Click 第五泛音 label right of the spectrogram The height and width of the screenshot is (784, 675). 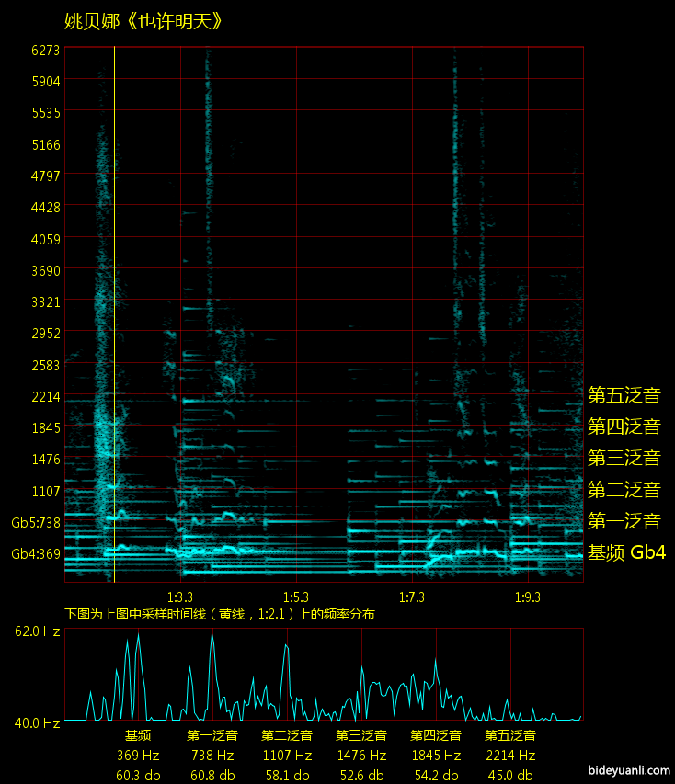pyautogui.click(x=624, y=395)
